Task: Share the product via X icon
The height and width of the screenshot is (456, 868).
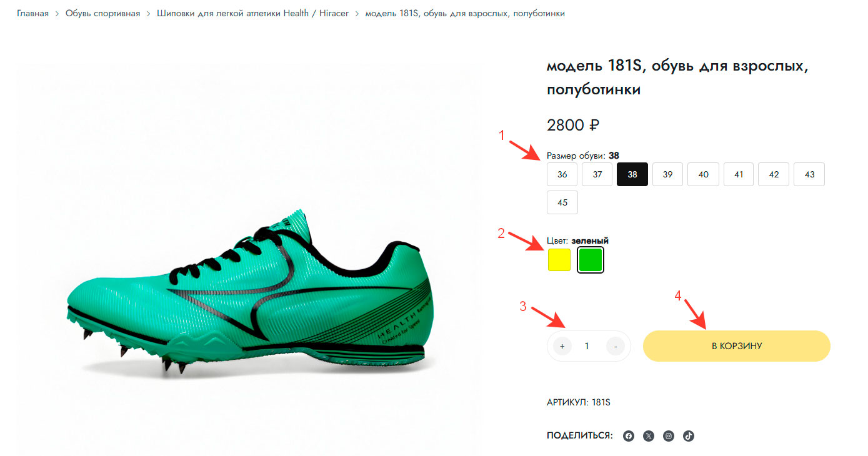Action: point(649,436)
